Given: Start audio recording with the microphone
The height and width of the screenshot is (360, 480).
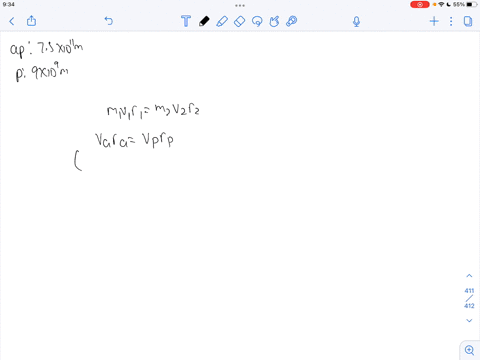Looking at the screenshot, I should 356,22.
